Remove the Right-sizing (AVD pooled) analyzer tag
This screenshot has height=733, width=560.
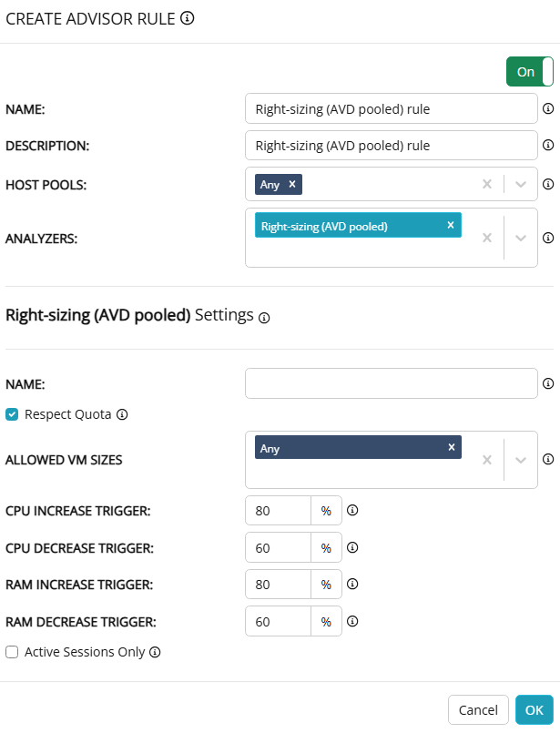[x=450, y=226]
